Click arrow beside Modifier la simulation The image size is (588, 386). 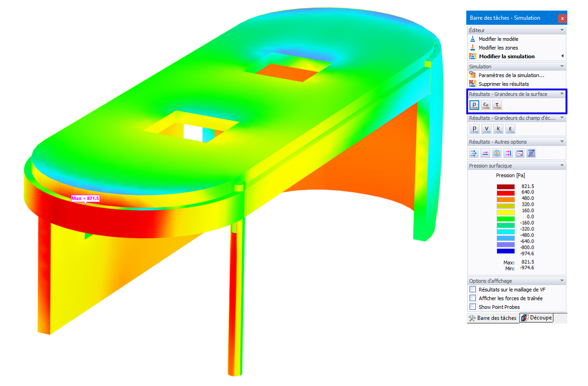coord(562,56)
